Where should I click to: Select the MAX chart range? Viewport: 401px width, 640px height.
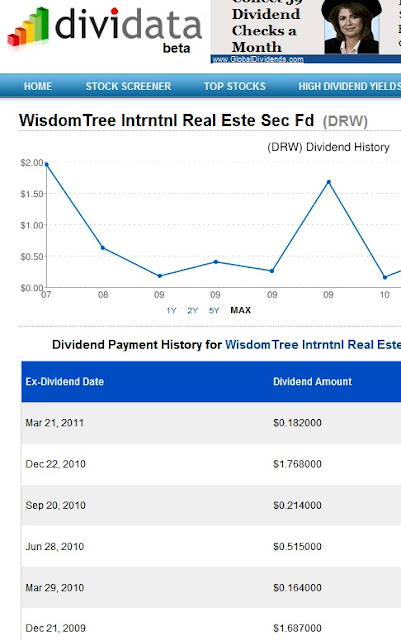[241, 310]
